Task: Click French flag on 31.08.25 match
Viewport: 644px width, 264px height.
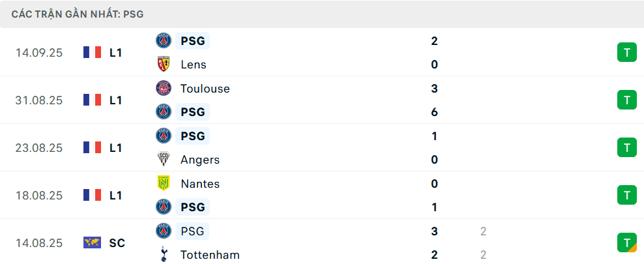Action: [x=93, y=100]
